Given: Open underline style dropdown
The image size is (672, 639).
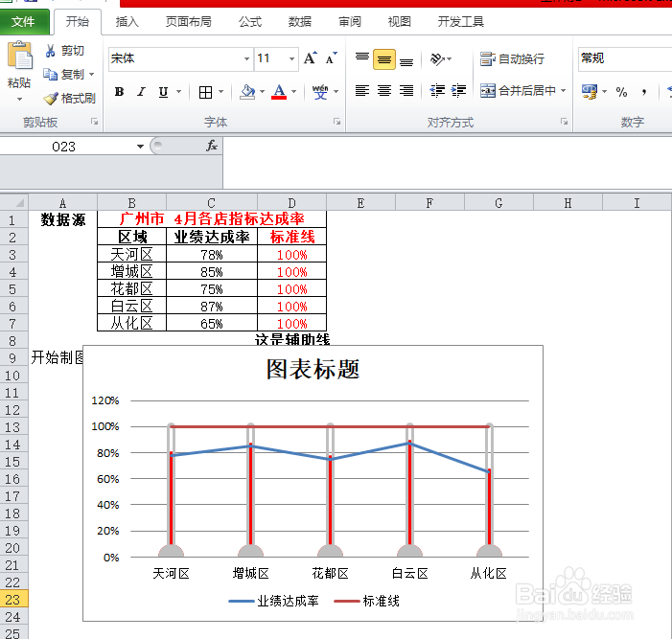Looking at the screenshot, I should tap(178, 92).
